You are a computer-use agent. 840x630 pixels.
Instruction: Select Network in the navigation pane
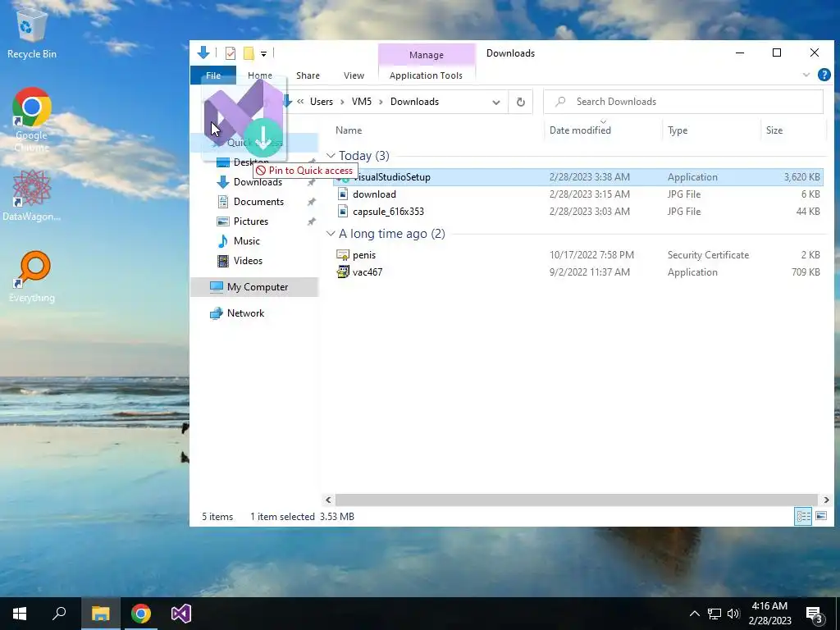click(245, 313)
